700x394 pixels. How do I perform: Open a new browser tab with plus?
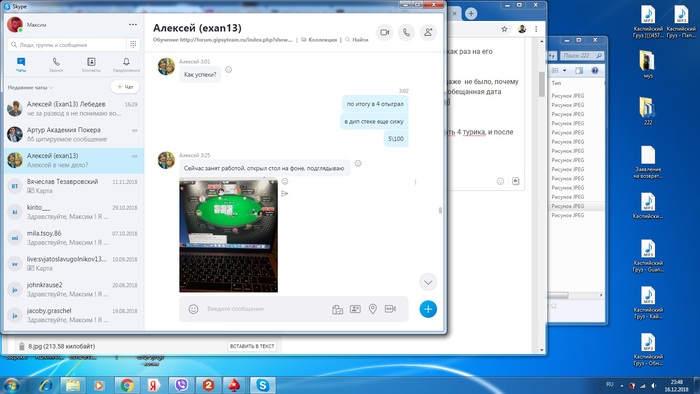[x=471, y=13]
